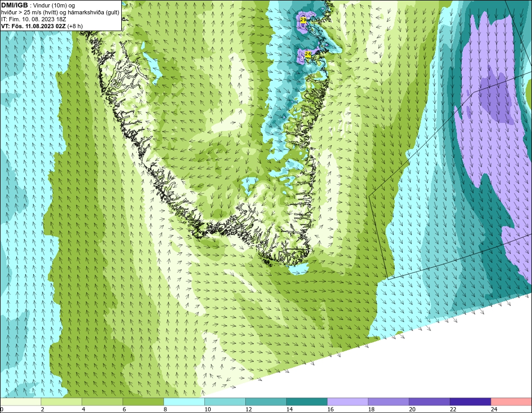Select the 12-14 m/s teal legend swatch
This screenshot has width=532, height=413.
(x=265, y=402)
